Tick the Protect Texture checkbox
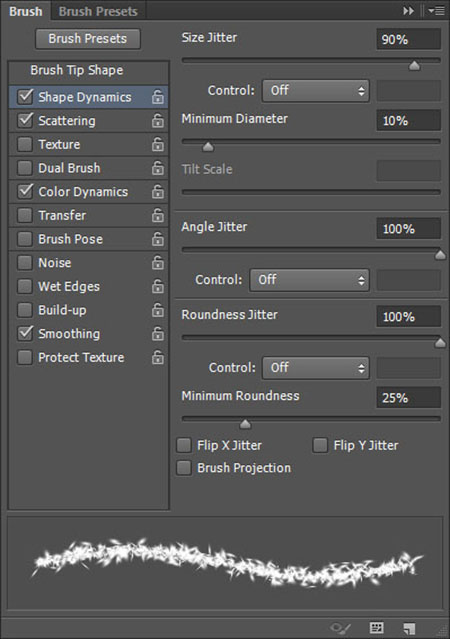 25,357
